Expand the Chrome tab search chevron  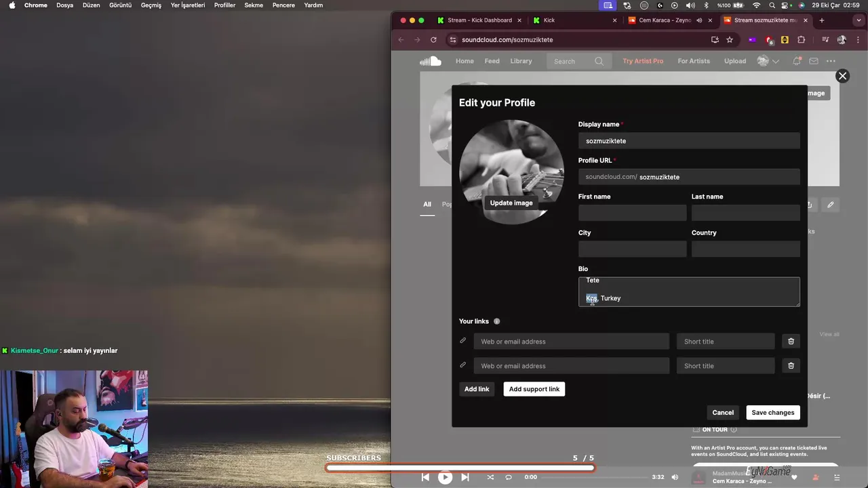(x=858, y=20)
